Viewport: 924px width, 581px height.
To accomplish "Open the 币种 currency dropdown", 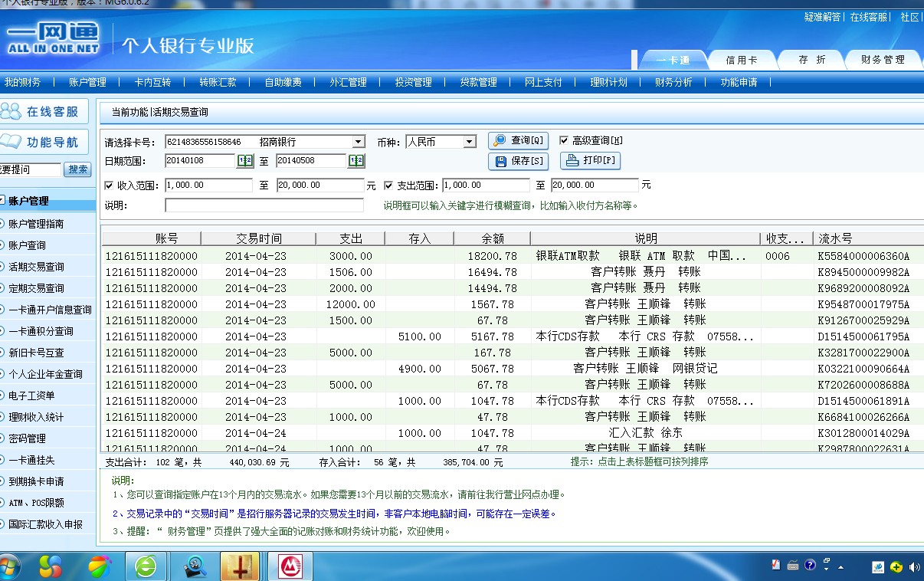I will [x=470, y=142].
